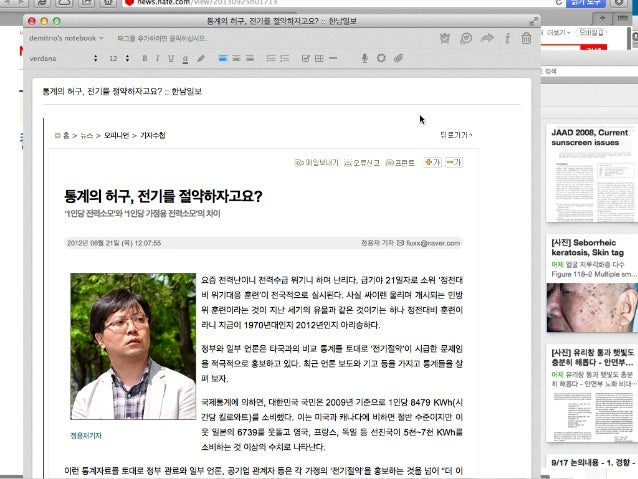Take a snapshot with the camera circle icon

tap(381, 58)
